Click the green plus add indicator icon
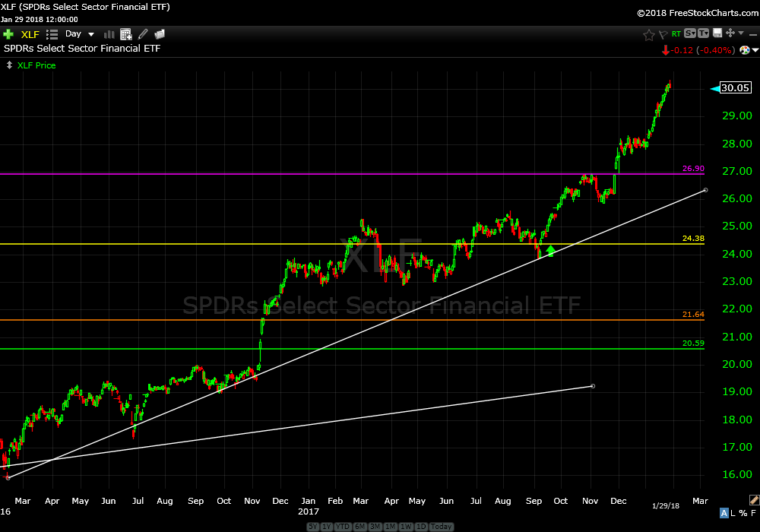Viewport: 760px width, 532px height. pos(8,34)
